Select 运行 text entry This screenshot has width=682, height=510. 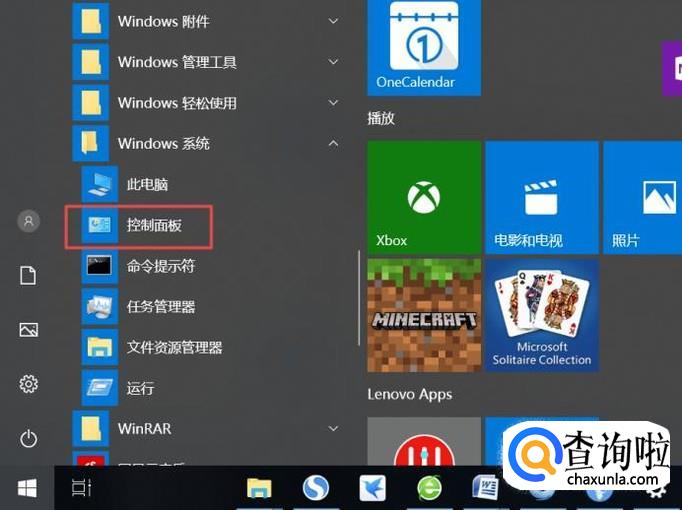[x=140, y=388]
